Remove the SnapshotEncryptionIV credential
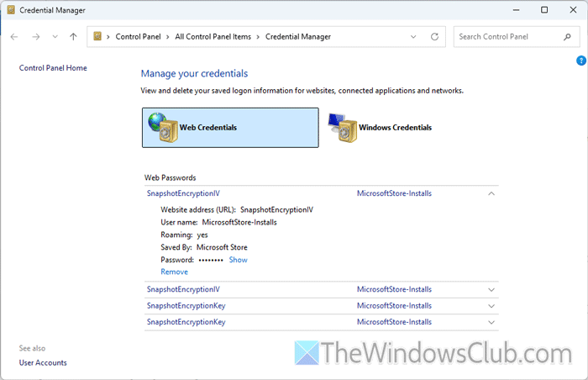The image size is (588, 380). [175, 272]
